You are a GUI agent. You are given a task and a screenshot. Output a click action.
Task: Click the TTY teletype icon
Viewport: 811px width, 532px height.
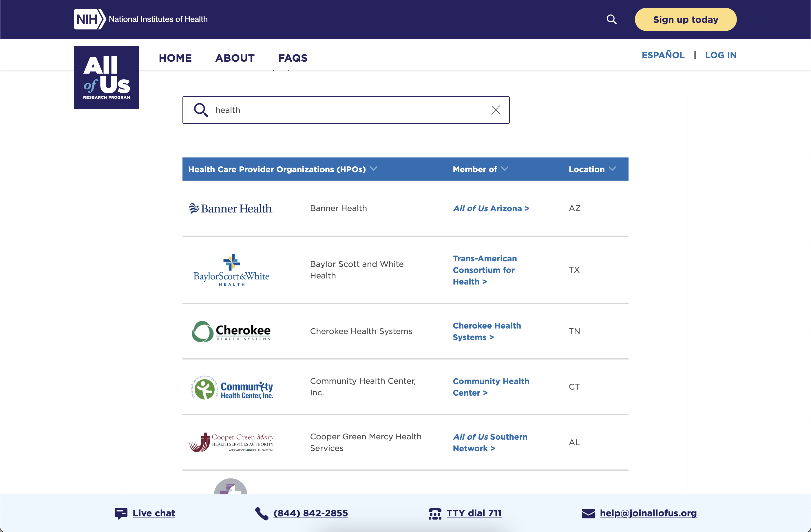tap(434, 513)
